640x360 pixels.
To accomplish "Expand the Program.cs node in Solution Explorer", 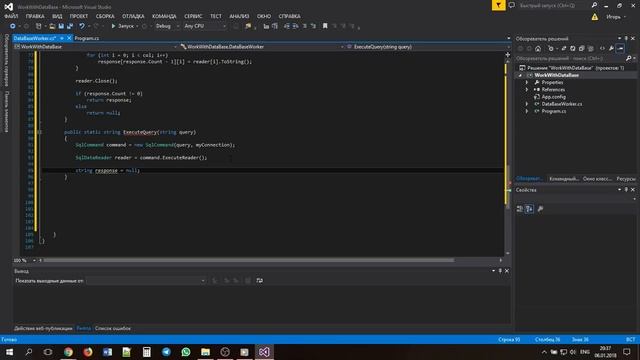I will coord(527,111).
